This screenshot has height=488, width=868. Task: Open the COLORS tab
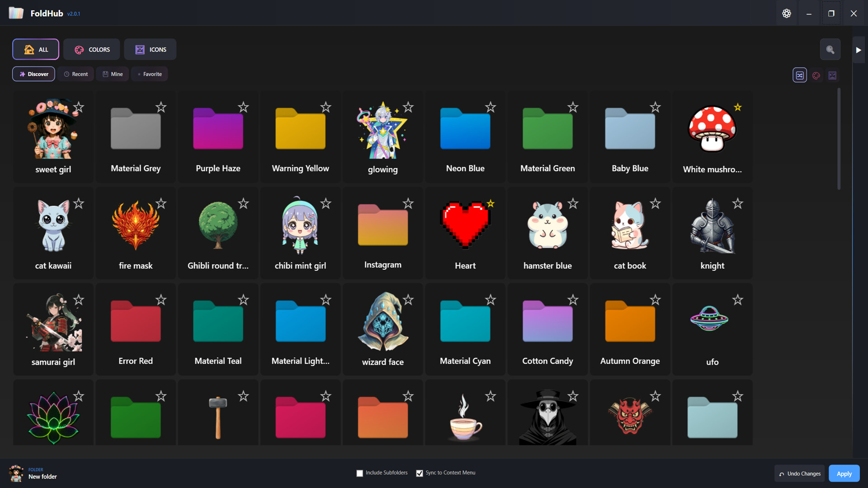(x=91, y=49)
